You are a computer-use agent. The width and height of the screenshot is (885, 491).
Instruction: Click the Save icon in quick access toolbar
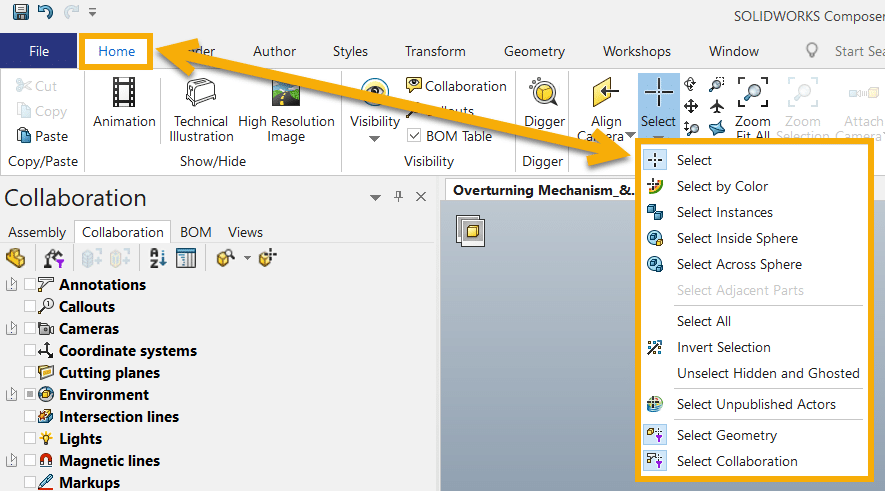tap(21, 11)
